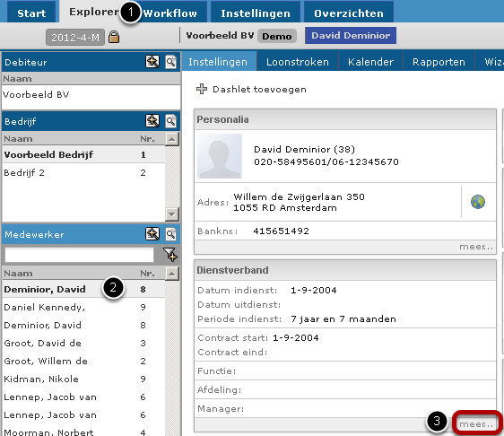Click the star icon in Bedrijf header

[x=152, y=121]
